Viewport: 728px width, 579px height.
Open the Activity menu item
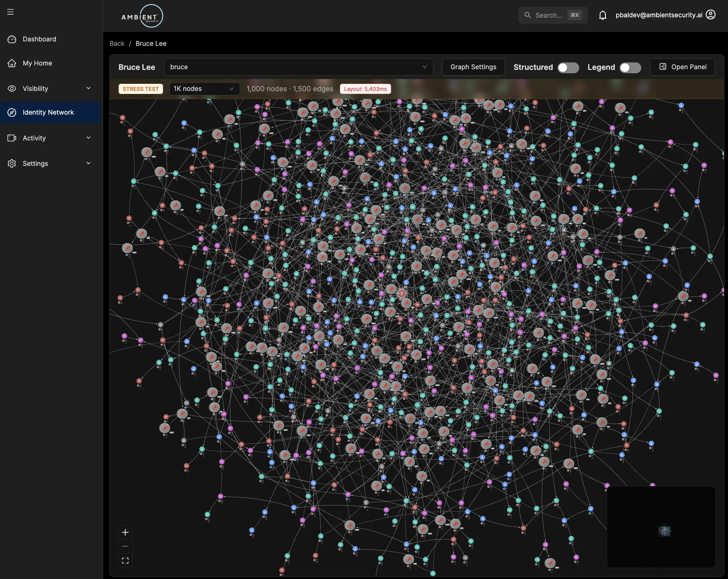pos(50,138)
